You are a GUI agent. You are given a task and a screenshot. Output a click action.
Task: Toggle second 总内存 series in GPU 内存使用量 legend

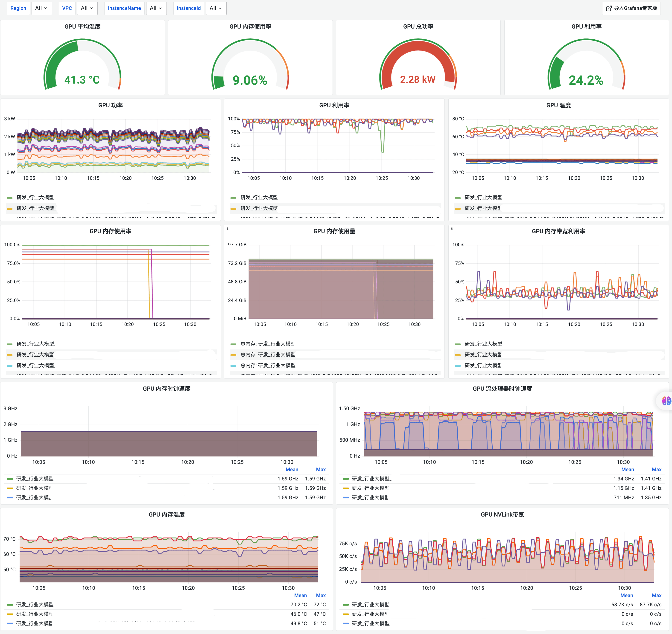click(267, 355)
